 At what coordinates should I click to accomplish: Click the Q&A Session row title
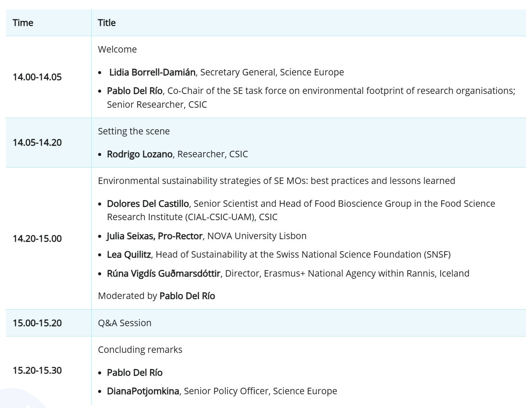(124, 323)
